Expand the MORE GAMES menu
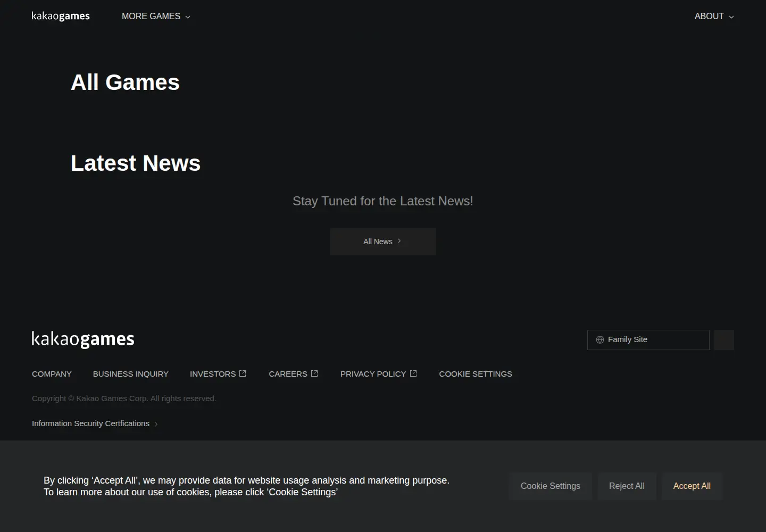The width and height of the screenshot is (766, 532). coord(156,16)
